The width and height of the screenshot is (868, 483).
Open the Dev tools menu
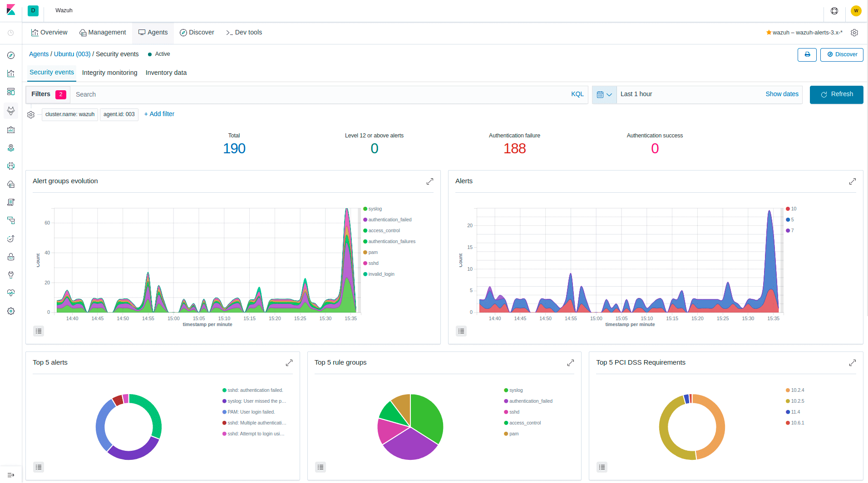(x=244, y=33)
